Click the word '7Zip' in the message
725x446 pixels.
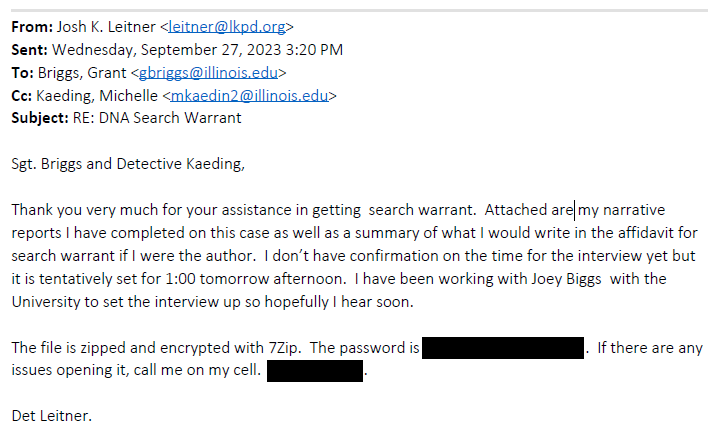[283, 348]
